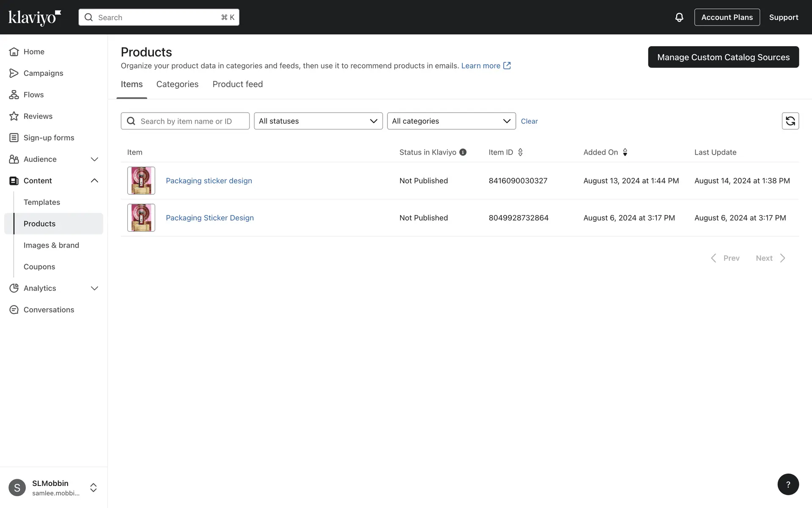Sort by Item ID arrows
Image resolution: width=812 pixels, height=508 pixels.
[520, 152]
